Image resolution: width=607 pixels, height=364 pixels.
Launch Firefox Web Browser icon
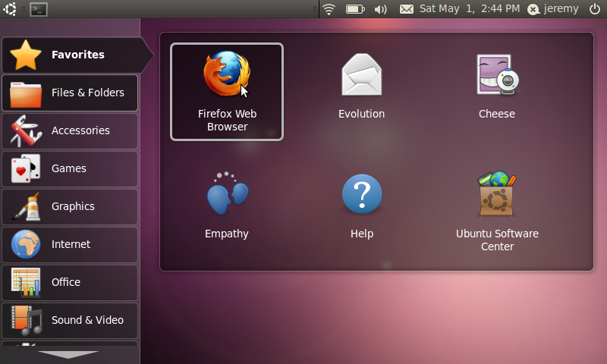click(227, 74)
